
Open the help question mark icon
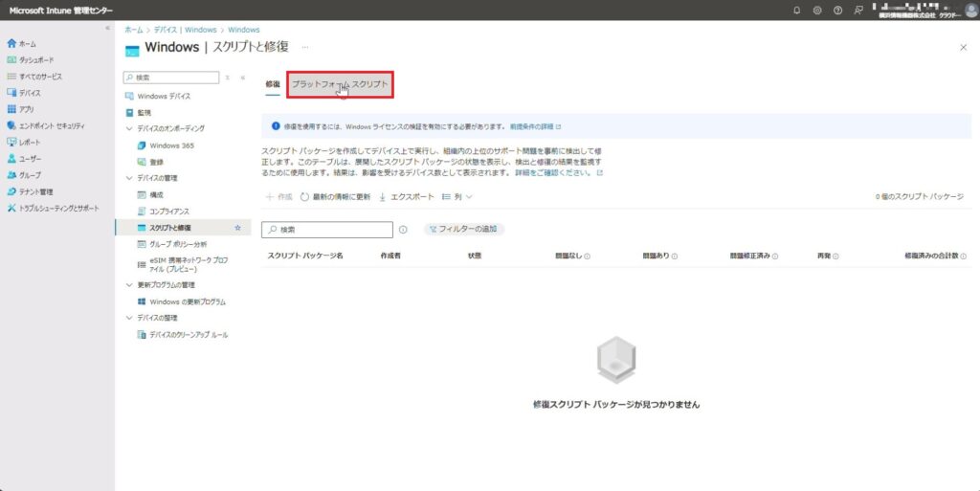[837, 11]
